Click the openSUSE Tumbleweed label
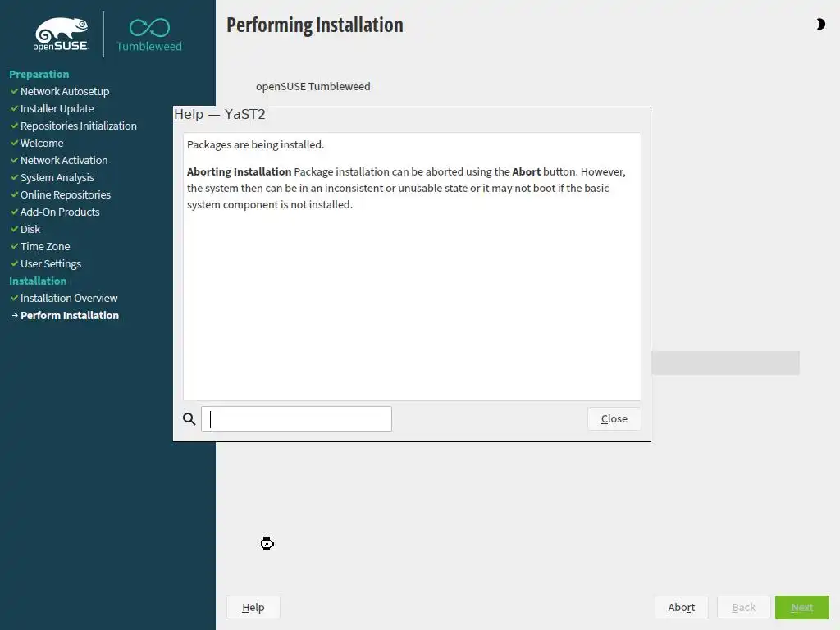This screenshot has height=630, width=840. [x=313, y=86]
